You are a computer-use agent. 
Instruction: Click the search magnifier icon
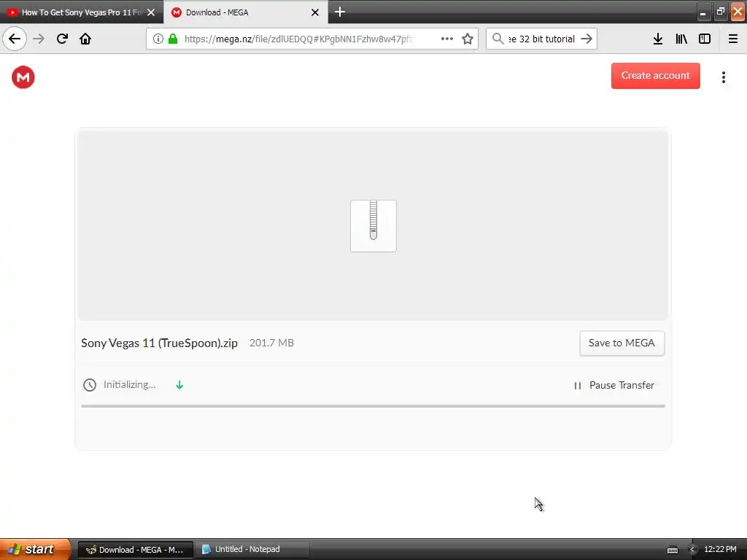coord(498,39)
